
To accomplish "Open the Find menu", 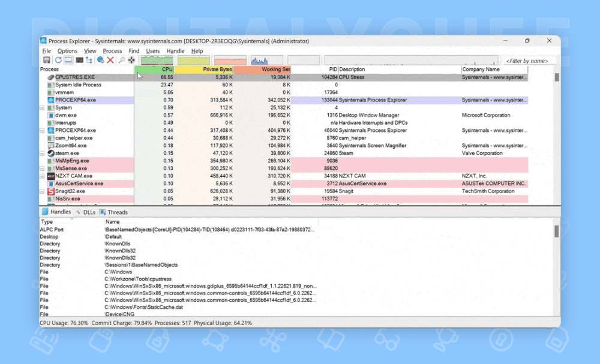I will (x=134, y=51).
